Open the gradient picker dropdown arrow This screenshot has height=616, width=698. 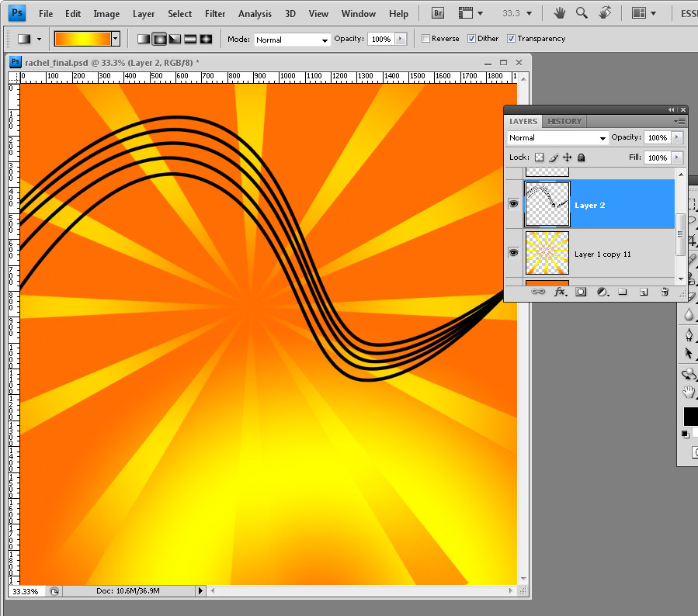point(116,39)
